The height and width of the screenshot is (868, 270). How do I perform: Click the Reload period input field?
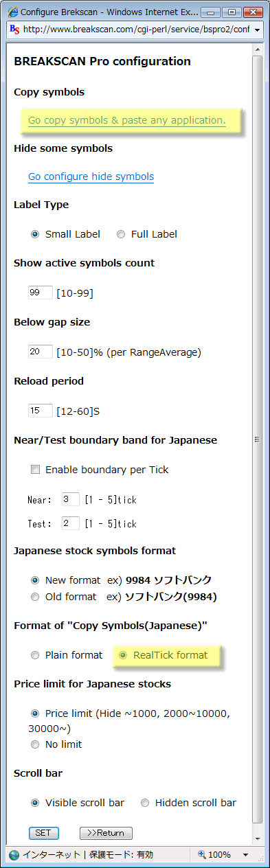pos(40,411)
